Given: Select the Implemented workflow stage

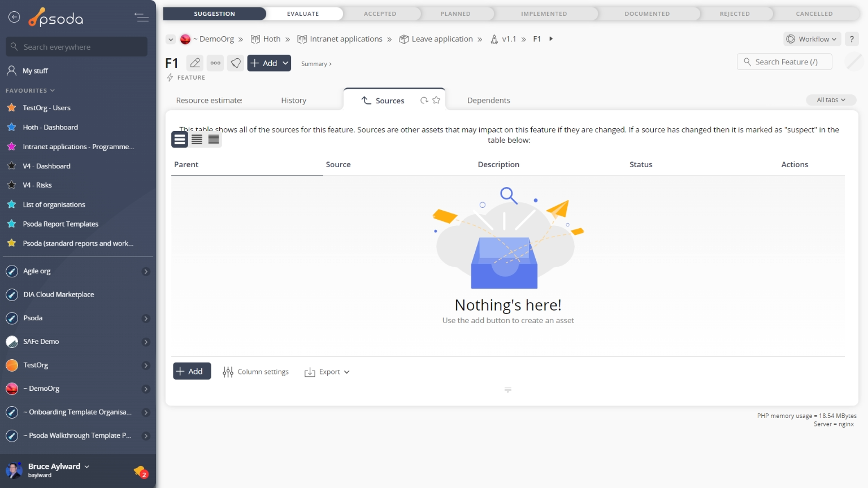Looking at the screenshot, I should pyautogui.click(x=544, y=14).
